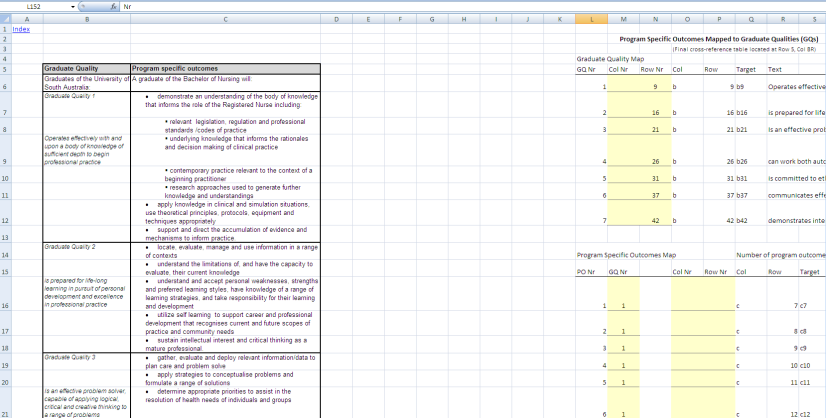
Task: Click the 'GQ Nr' cell in row 5
Action: pyautogui.click(x=591, y=69)
